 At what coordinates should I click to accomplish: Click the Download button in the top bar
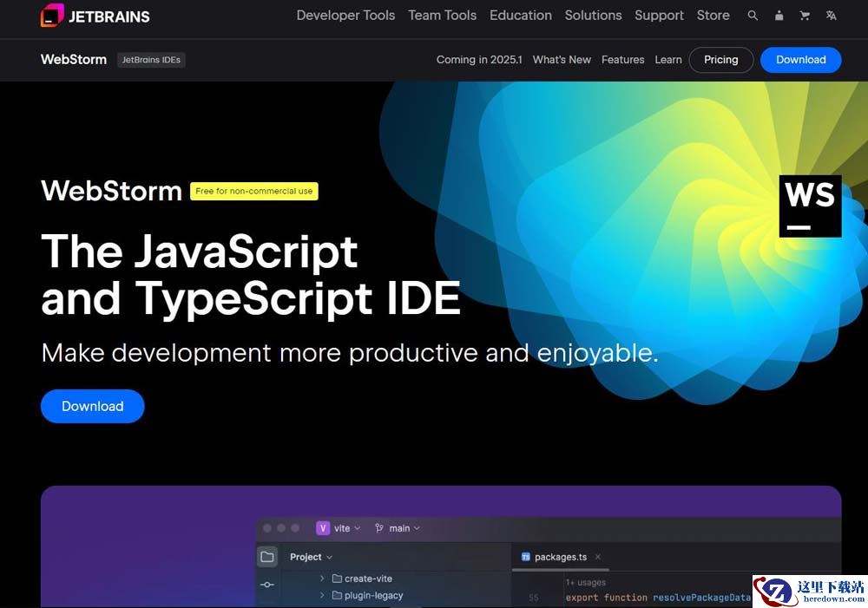click(x=800, y=60)
